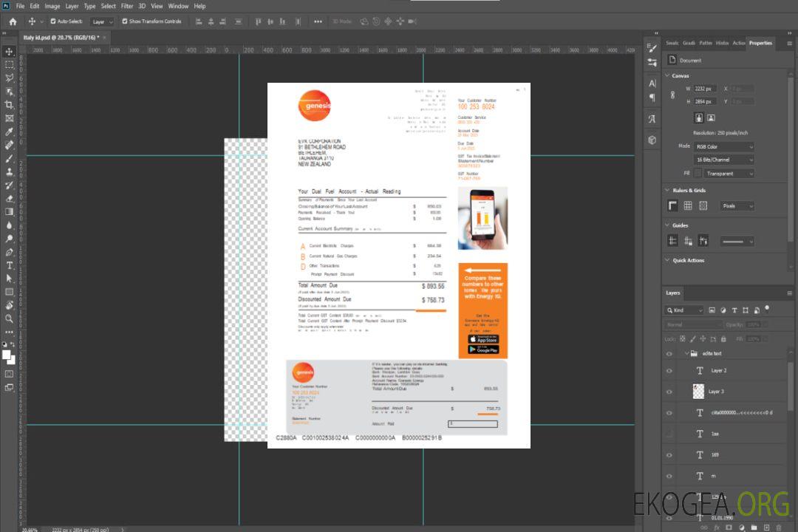Set canvas to landscape orientation
Screen dimensions: 798x532
coord(711,117)
